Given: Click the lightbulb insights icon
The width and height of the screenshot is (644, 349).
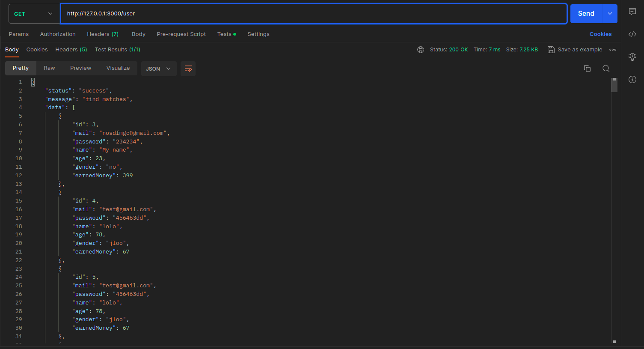Looking at the screenshot, I should 632,57.
